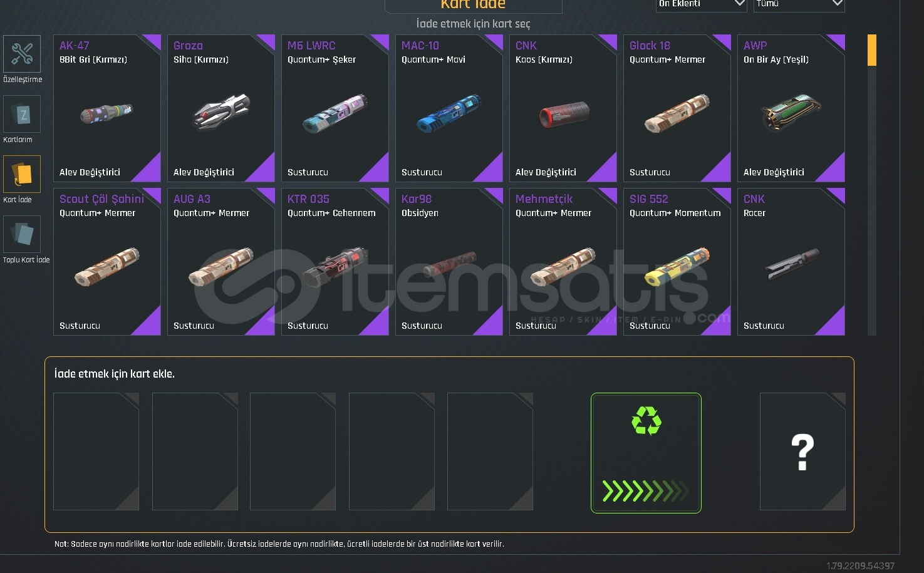Pick the Kar98 Obsidyen silencer card
This screenshot has height=573, width=924.
click(x=449, y=262)
